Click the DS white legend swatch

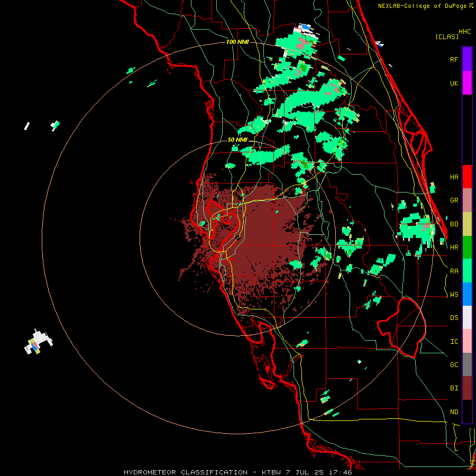467,317
